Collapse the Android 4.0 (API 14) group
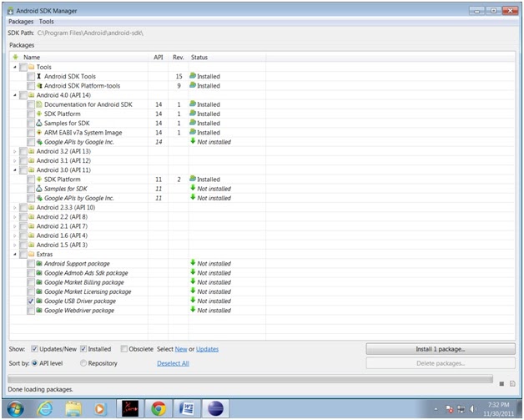Viewport: 524px width, 420px height. pyautogui.click(x=15, y=95)
